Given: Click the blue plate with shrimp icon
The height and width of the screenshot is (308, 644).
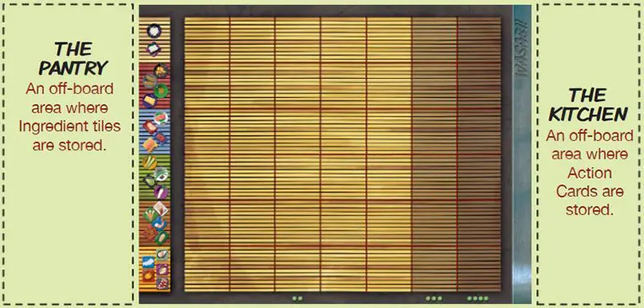Looking at the screenshot, I should pyautogui.click(x=158, y=224).
